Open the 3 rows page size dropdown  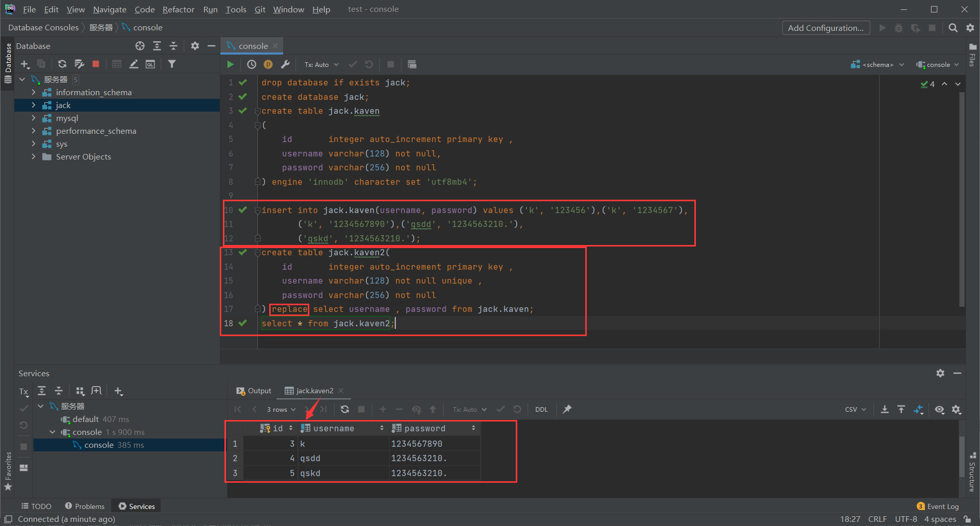click(281, 409)
